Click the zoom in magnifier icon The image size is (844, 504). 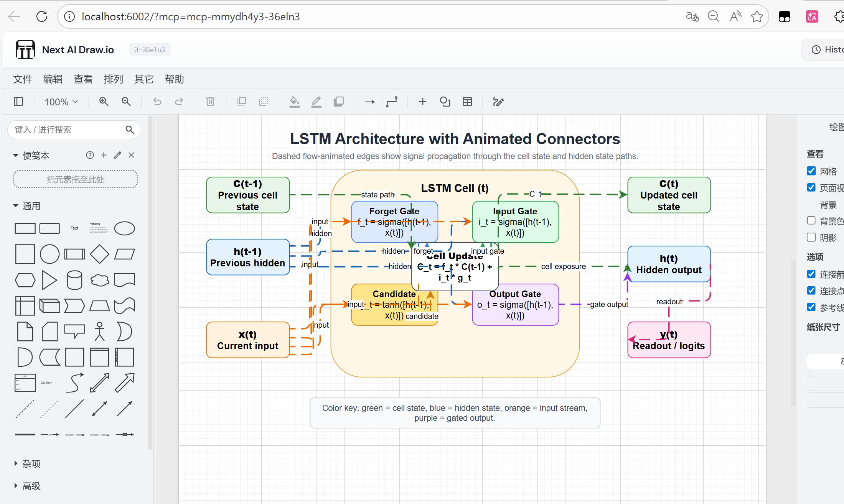click(x=104, y=102)
